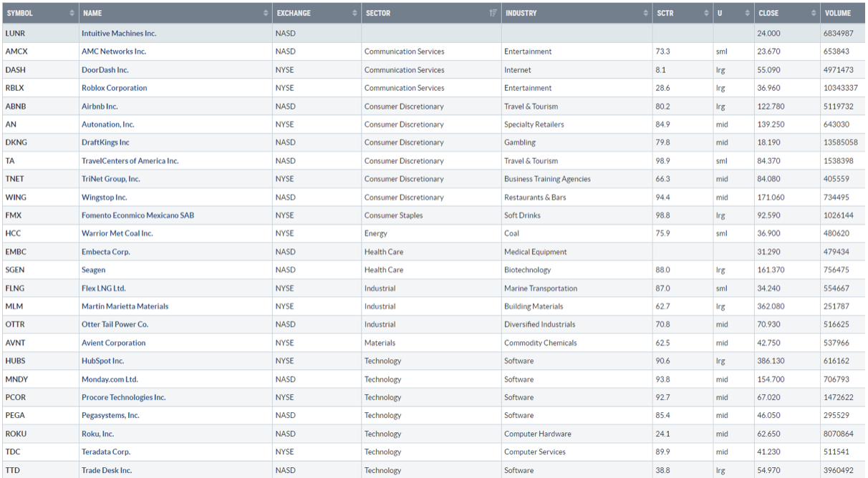
Task: Open the Intuitive Machines Inc. link
Action: pyautogui.click(x=119, y=34)
